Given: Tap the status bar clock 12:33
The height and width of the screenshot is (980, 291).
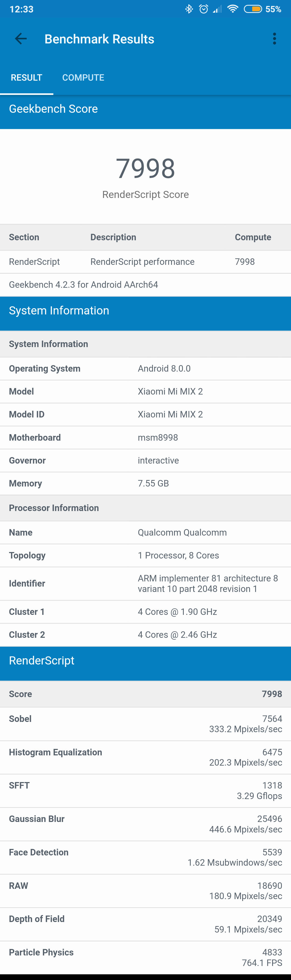Looking at the screenshot, I should [22, 9].
